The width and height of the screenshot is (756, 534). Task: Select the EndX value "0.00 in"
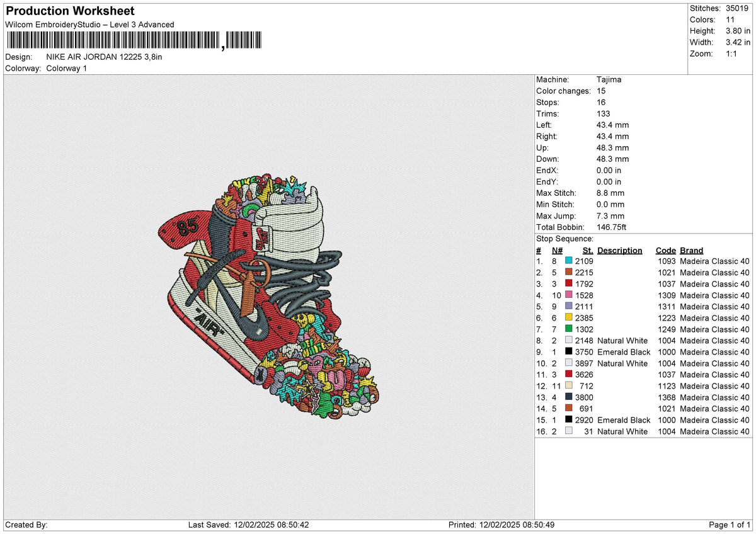[x=609, y=171]
